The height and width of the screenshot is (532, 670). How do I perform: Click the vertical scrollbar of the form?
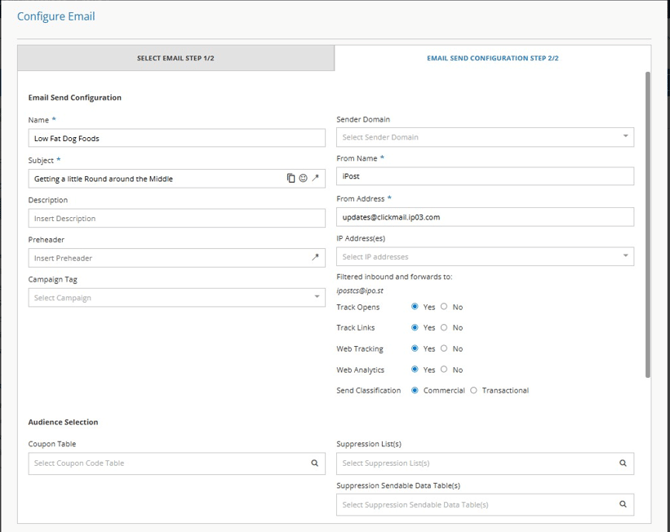648,224
